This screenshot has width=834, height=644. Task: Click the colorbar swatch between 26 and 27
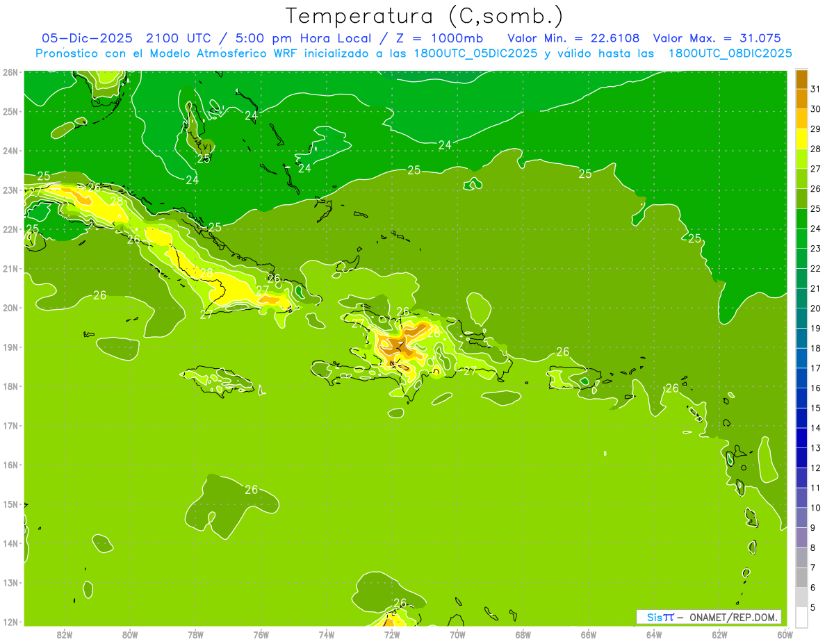tap(801, 179)
